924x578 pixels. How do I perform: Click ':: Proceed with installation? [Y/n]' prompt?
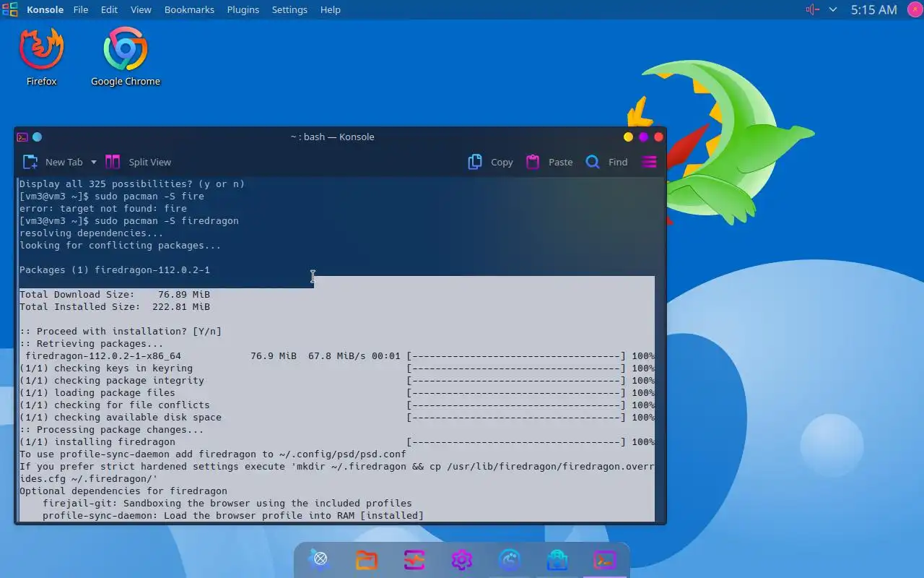(x=121, y=331)
